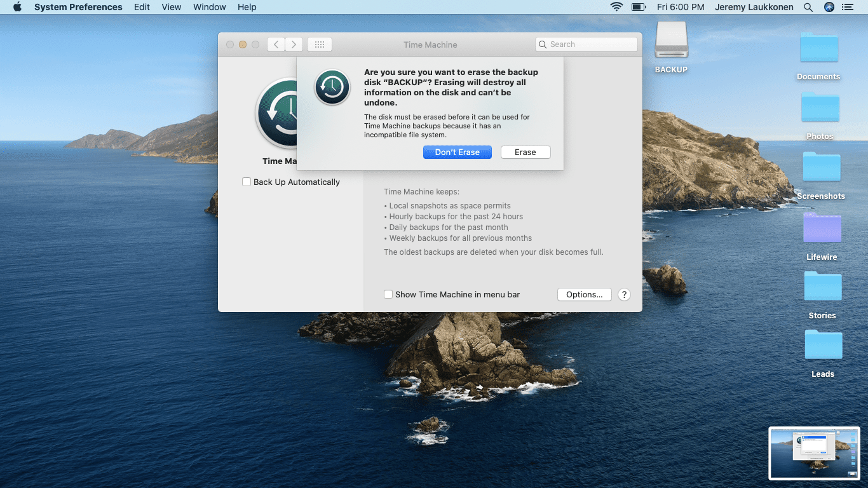Image resolution: width=868 pixels, height=488 pixels.
Task: Open the View menu
Action: (172, 7)
